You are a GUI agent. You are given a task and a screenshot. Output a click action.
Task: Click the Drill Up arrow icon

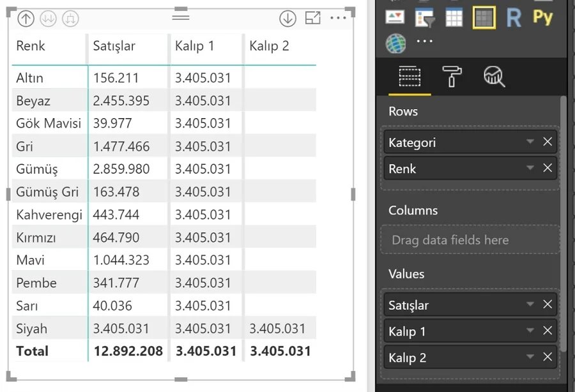26,19
